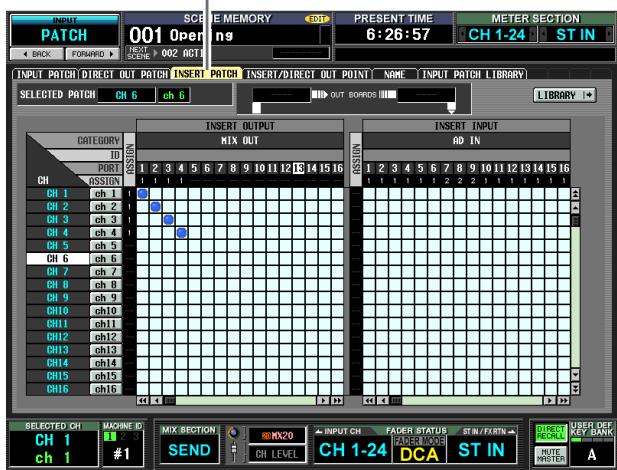Toggle the DIRECT RECALL button
The image size is (617, 470).
(550, 433)
